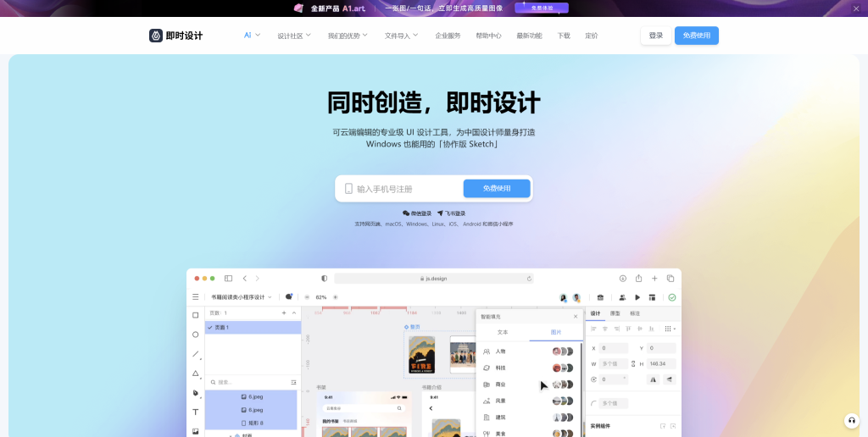Zoom out with the minus button
The image size is (868, 437).
(x=307, y=297)
